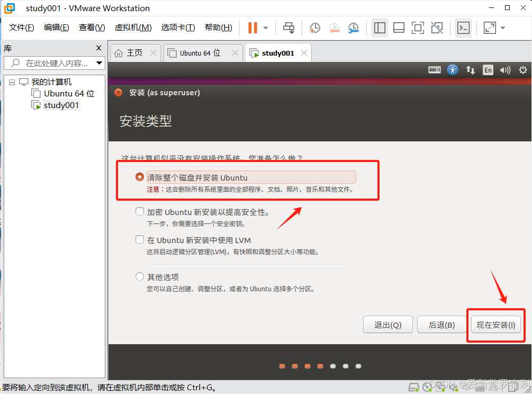This screenshot has height=394, width=532.
Task: Open the Ubuntu network indicator icon
Action: coord(470,70)
